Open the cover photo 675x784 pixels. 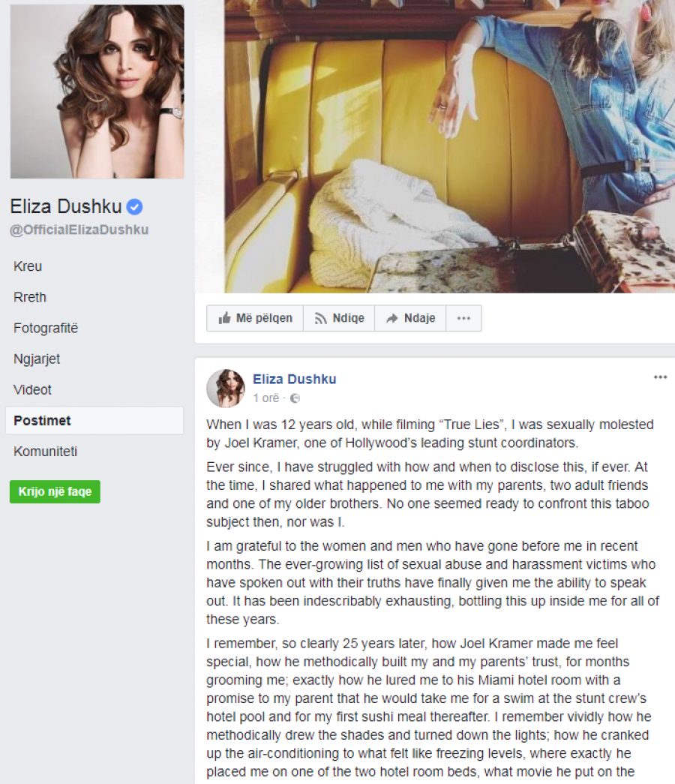tap(449, 146)
